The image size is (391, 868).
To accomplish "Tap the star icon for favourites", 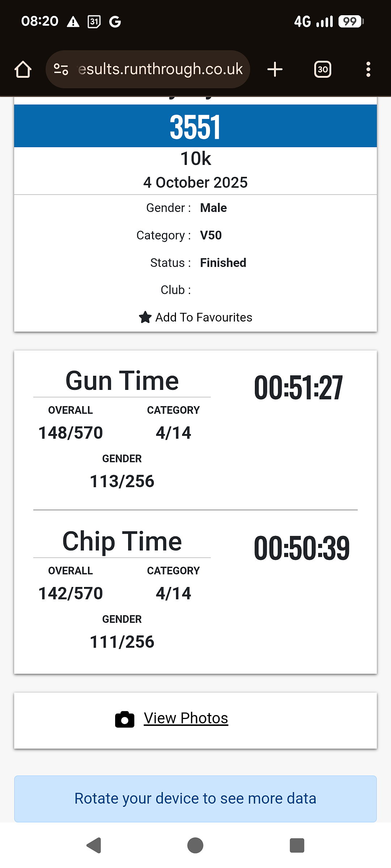I will 145,317.
